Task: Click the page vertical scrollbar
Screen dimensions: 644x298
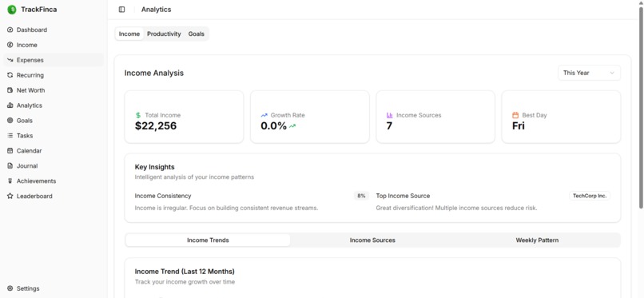Action: 641,107
